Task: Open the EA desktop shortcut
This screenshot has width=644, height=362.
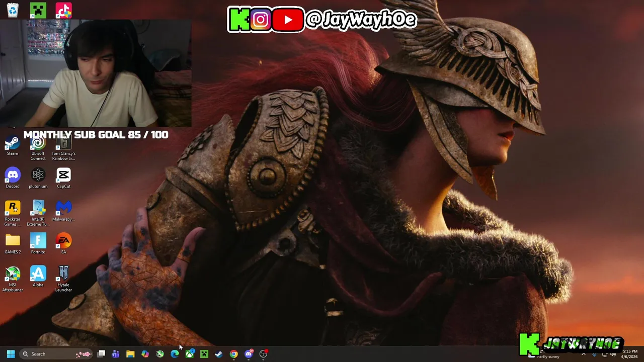Action: 63,244
